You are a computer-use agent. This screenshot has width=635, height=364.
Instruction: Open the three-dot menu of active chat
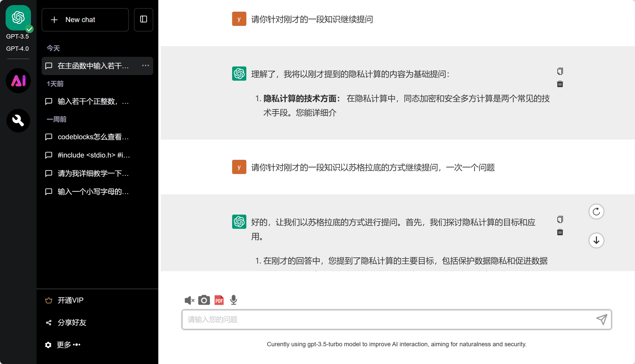point(146,66)
